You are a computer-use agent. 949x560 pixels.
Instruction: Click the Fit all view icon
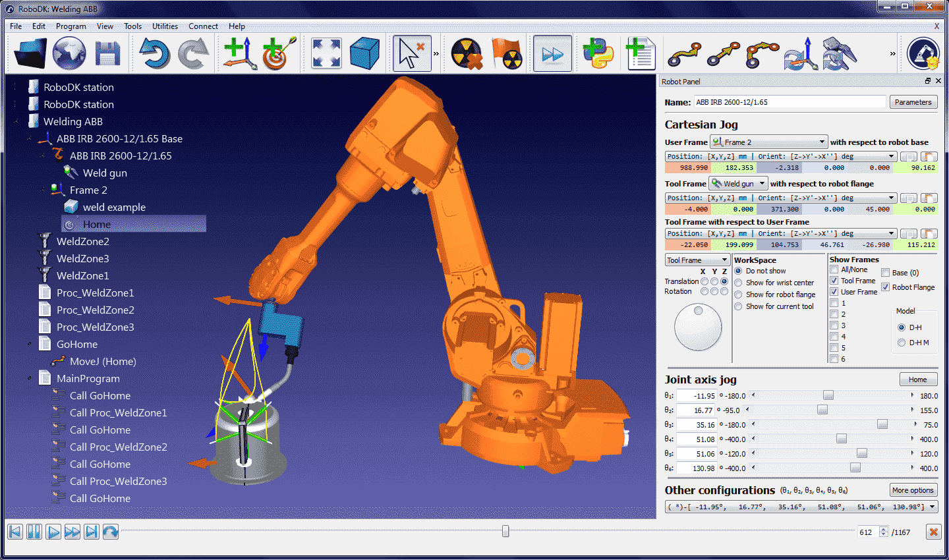[x=326, y=54]
